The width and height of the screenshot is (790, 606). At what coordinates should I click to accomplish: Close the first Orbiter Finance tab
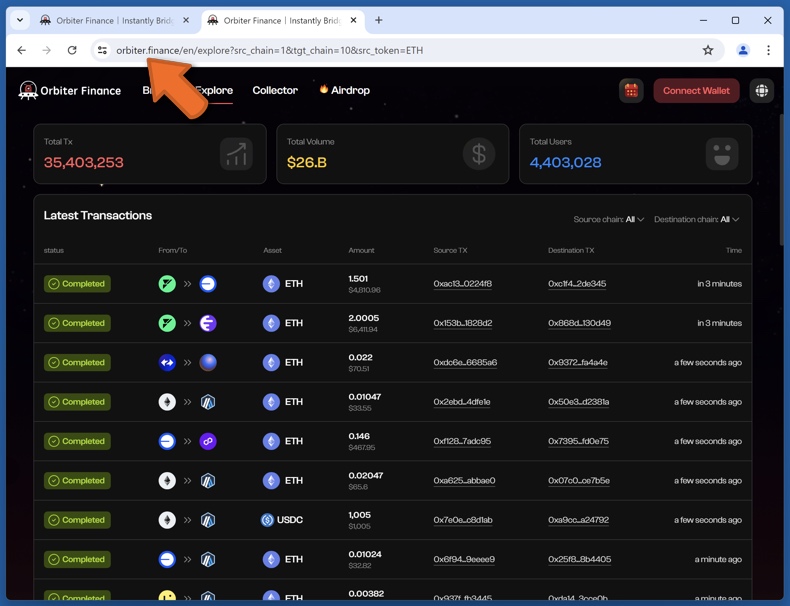pos(186,20)
